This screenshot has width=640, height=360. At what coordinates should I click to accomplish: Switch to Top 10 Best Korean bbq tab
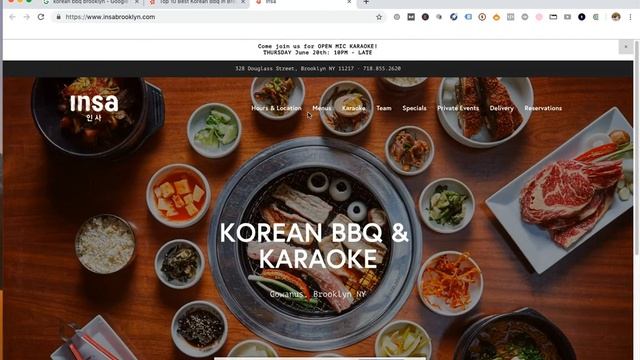pos(197,2)
